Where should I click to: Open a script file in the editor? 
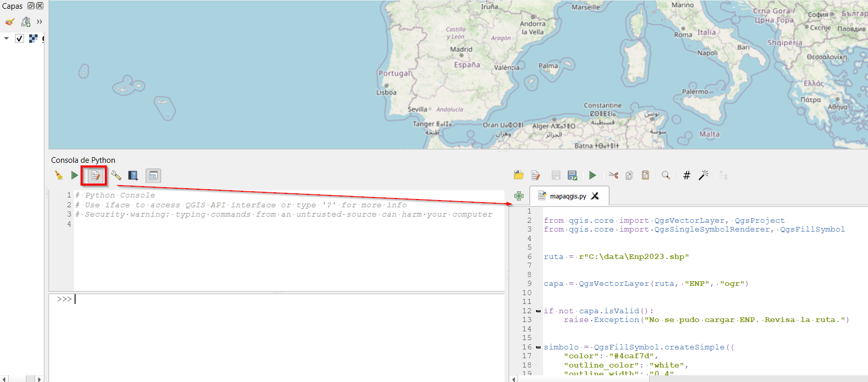(x=519, y=175)
